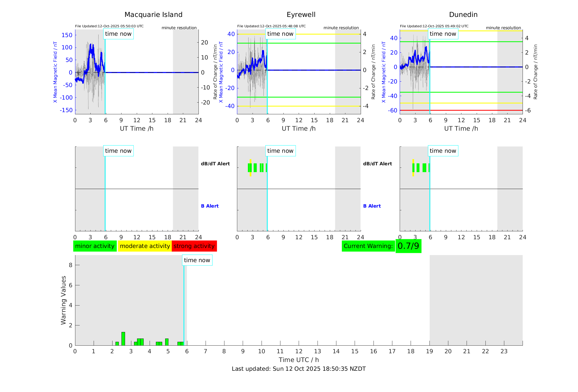Click the Warning Values axis label

point(63,300)
